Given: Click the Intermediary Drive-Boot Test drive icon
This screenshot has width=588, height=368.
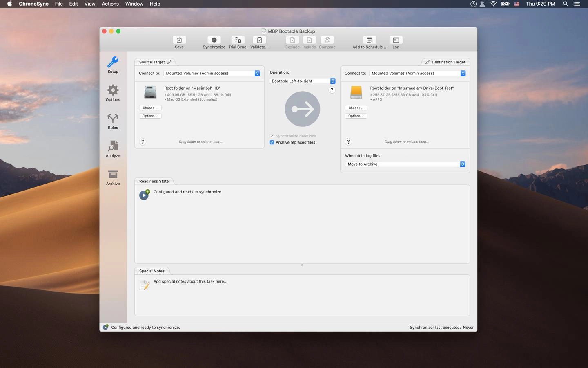Looking at the screenshot, I should point(356,92).
